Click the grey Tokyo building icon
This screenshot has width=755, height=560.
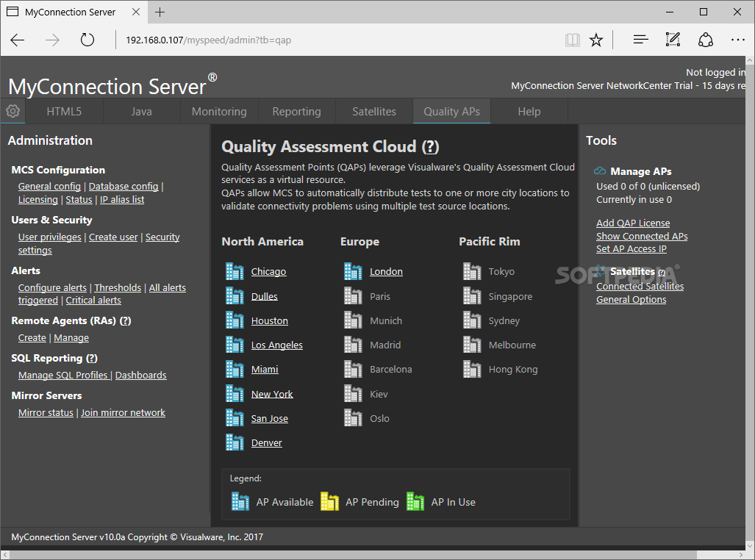(472, 271)
